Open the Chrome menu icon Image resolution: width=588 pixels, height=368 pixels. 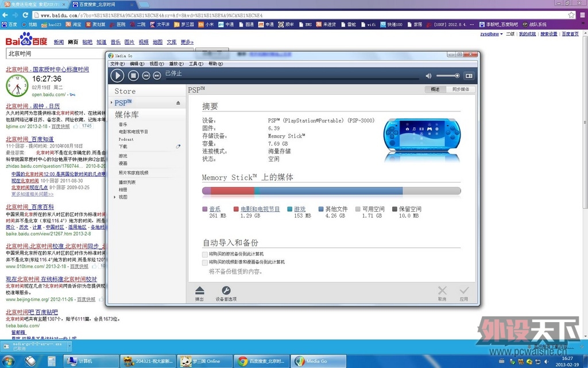(582, 15)
